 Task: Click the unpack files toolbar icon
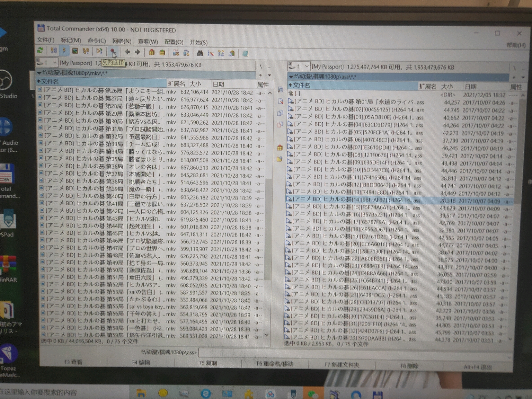pyautogui.click(x=162, y=52)
